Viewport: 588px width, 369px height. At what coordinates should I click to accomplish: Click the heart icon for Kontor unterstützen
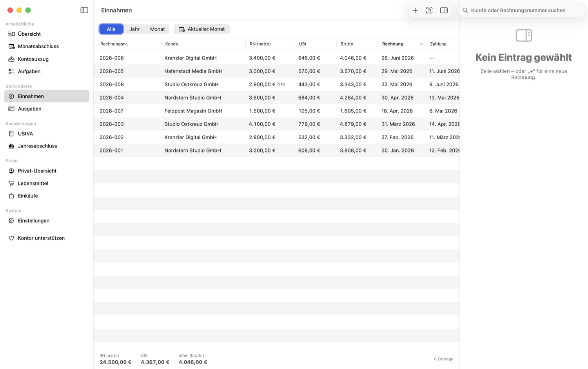[x=11, y=238]
